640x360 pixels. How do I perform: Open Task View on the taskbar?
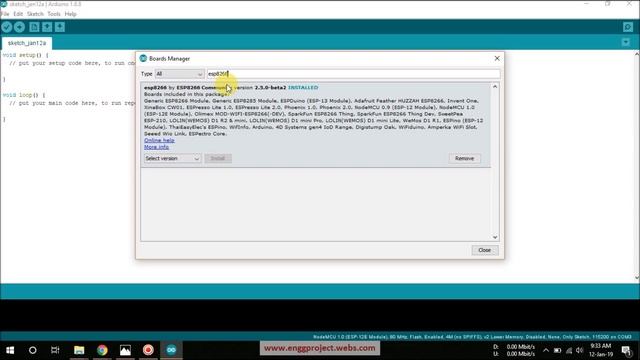(55, 350)
